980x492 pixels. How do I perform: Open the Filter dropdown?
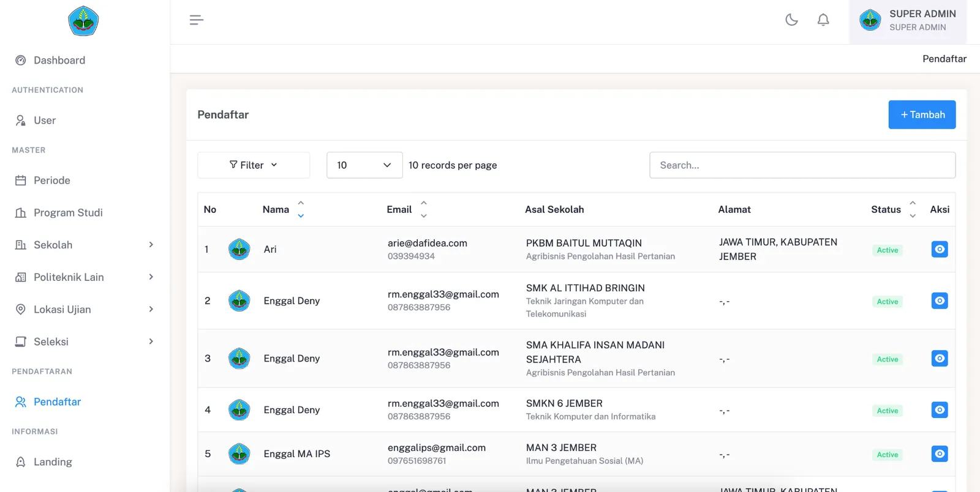(254, 165)
